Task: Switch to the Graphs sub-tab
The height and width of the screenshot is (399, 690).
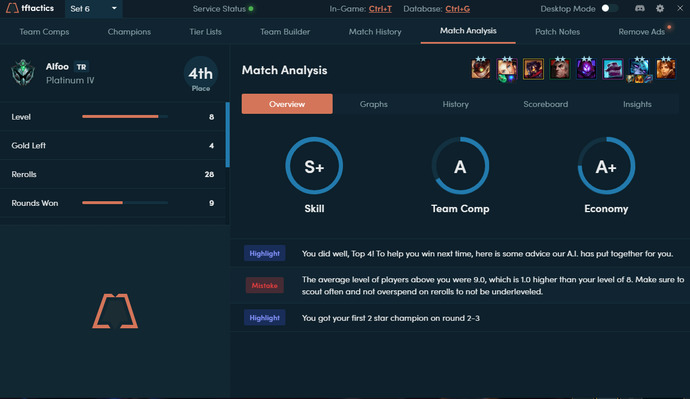Action: point(374,104)
